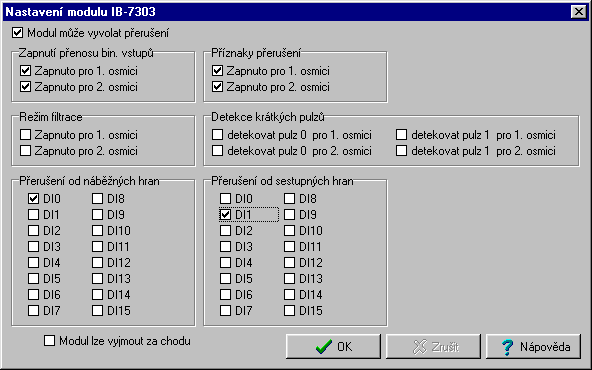Enable Režim filtrace for 1. osmici
The width and height of the screenshot is (592, 370).
(25, 135)
